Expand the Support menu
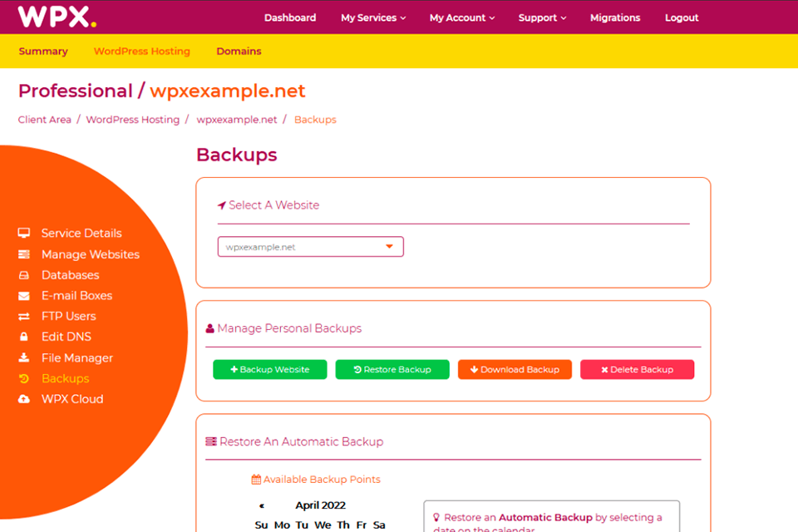The image size is (798, 532). pos(543,17)
